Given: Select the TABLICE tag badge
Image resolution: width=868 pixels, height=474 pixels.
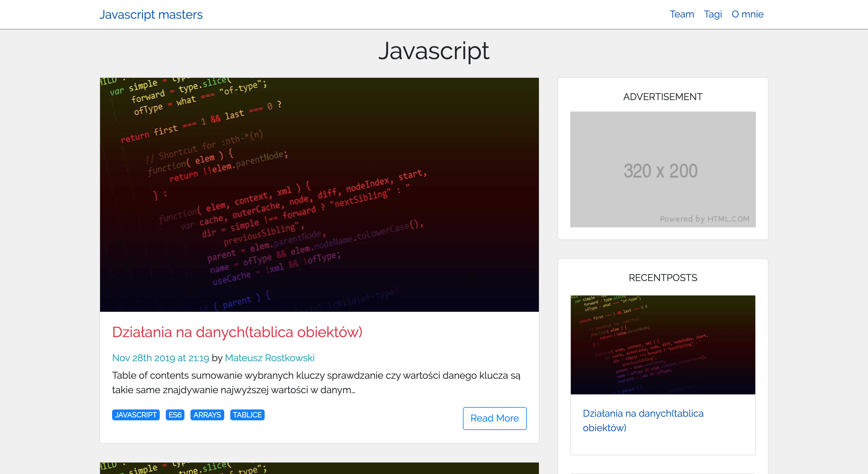Looking at the screenshot, I should [x=247, y=415].
